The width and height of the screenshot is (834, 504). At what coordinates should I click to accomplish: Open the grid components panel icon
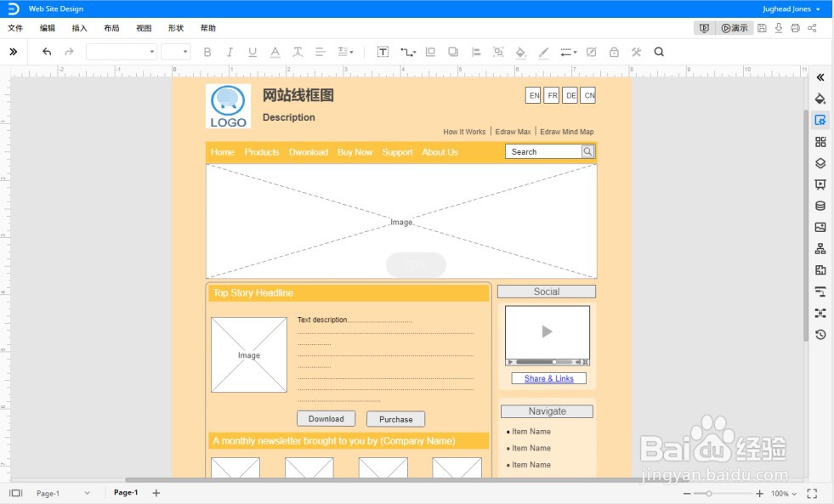tap(820, 141)
